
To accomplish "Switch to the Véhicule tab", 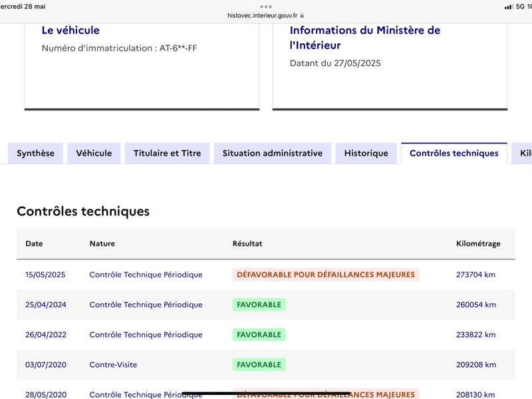I will click(x=94, y=154).
